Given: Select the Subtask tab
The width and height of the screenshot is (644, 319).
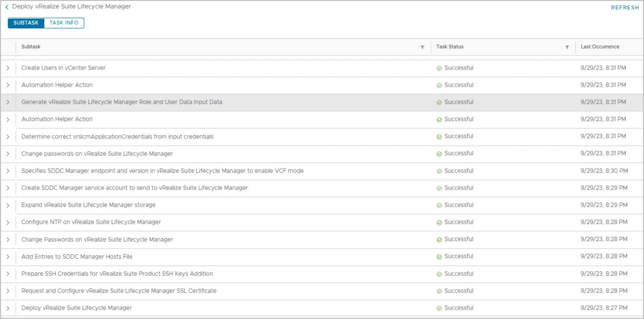Looking at the screenshot, I should 26,23.
